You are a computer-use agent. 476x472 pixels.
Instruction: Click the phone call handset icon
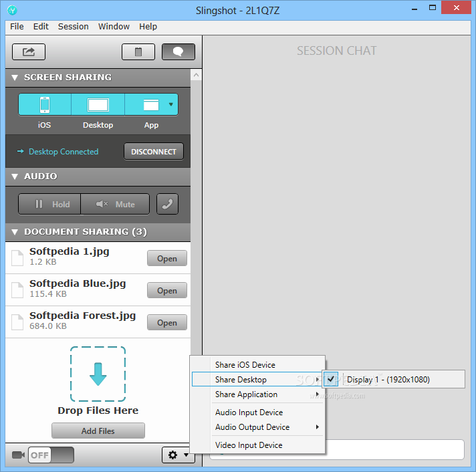tap(167, 204)
